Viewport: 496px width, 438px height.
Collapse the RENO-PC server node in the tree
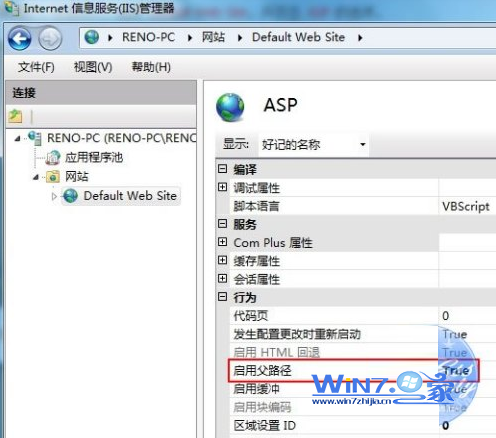[x=18, y=139]
